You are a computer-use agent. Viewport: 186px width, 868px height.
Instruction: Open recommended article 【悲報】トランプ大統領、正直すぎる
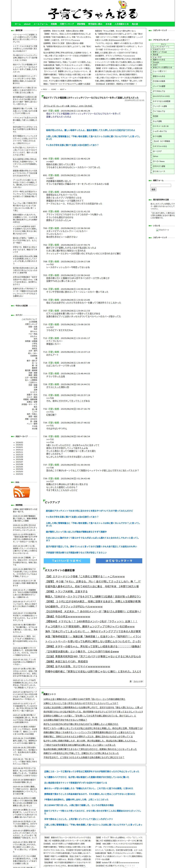66,591
